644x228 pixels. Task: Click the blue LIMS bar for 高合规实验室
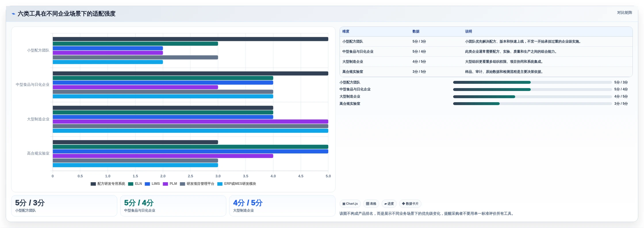(190, 151)
